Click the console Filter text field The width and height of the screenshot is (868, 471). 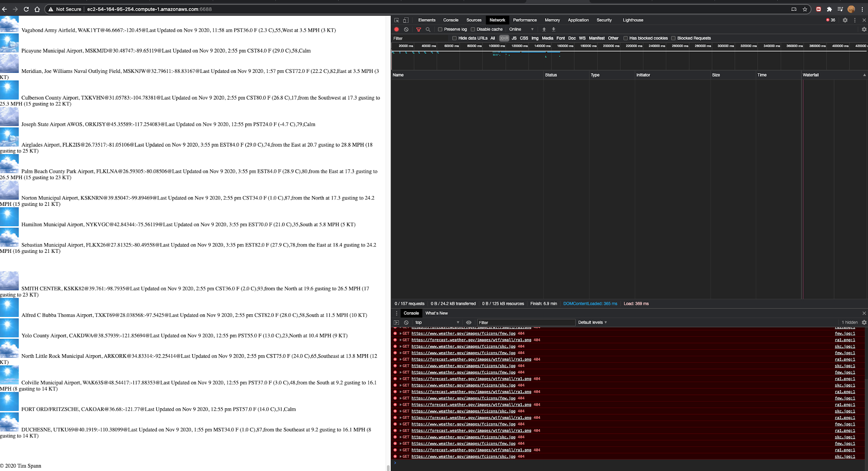click(x=526, y=322)
